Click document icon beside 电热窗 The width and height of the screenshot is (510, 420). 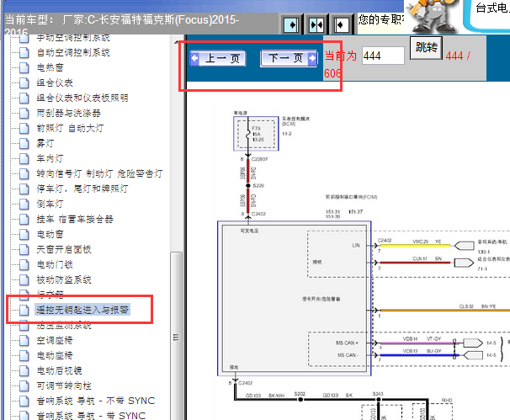[x=24, y=67]
